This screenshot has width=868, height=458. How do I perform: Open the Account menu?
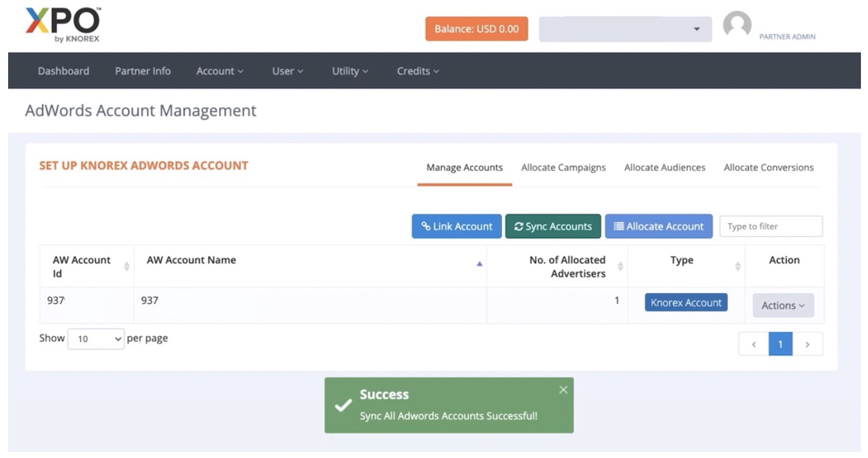(219, 71)
